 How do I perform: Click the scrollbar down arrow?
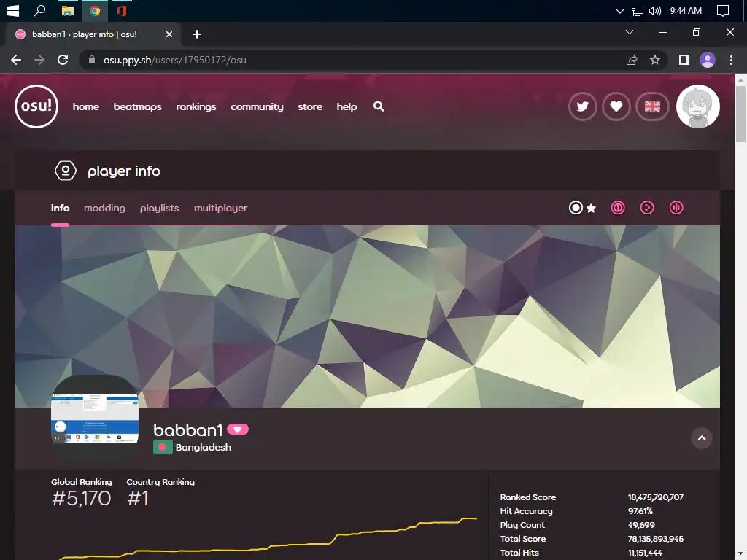point(741,554)
